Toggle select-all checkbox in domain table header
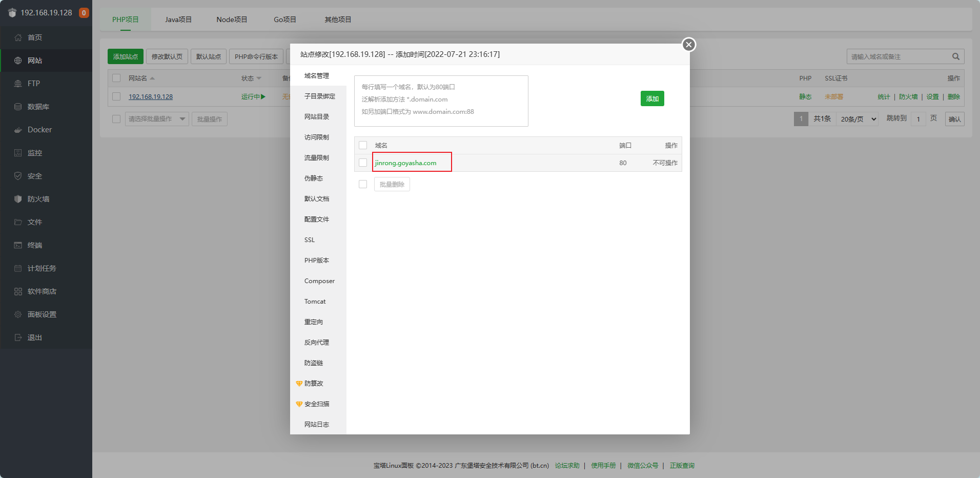Screen dimensions: 980x478 363,145
